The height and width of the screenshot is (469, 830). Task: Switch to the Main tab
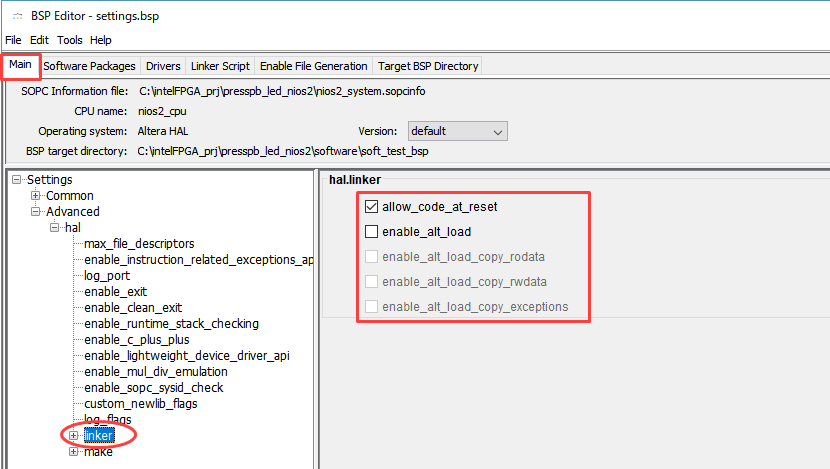[x=20, y=65]
